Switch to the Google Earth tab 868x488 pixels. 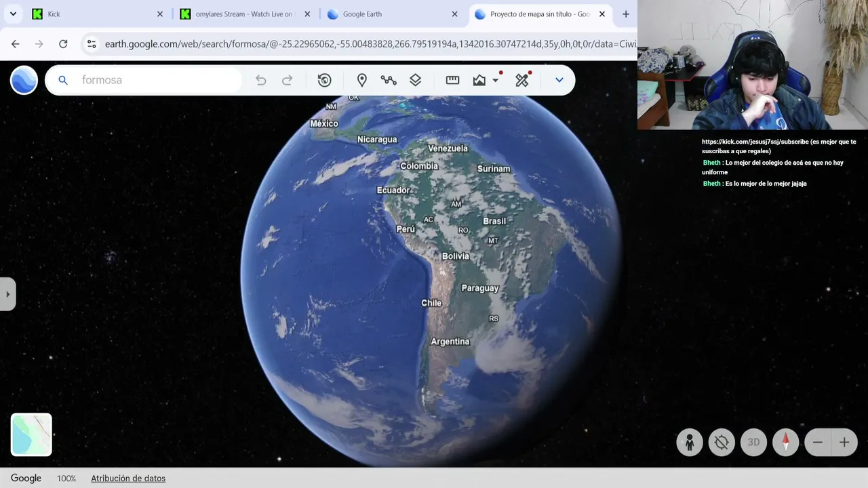pyautogui.click(x=391, y=14)
